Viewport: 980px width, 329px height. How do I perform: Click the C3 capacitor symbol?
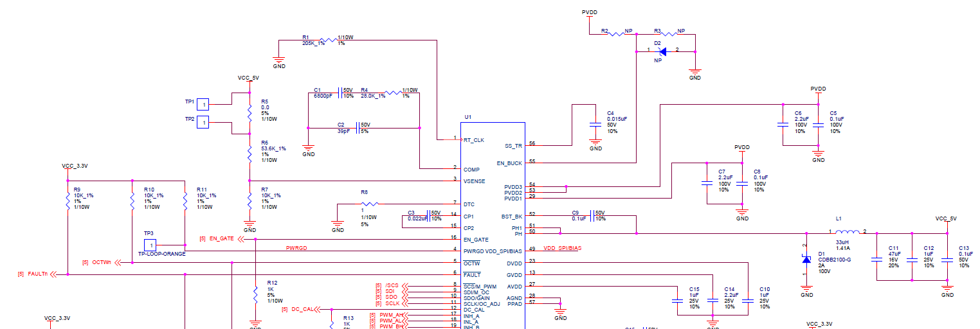pos(430,215)
